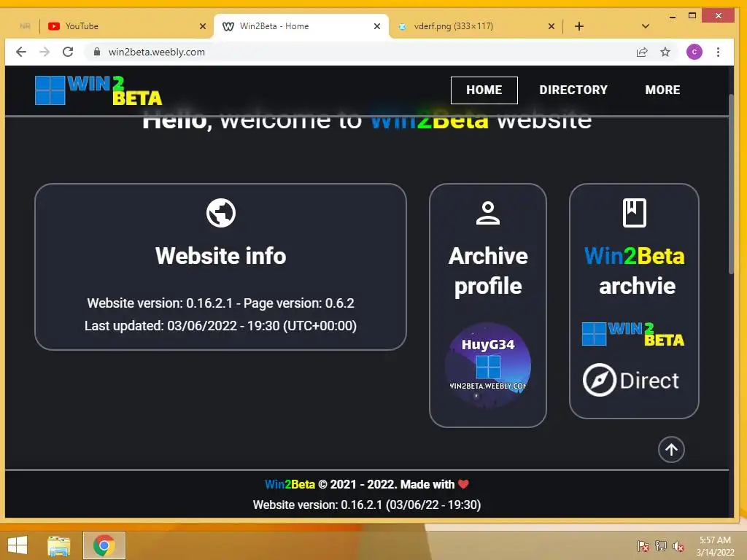Click the Website version 0.16.2.1 line
The height and width of the screenshot is (560, 747).
[x=220, y=303]
